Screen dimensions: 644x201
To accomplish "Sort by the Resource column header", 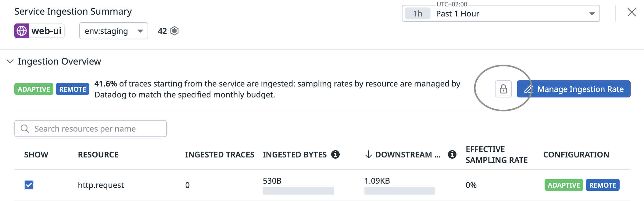I will (98, 155).
